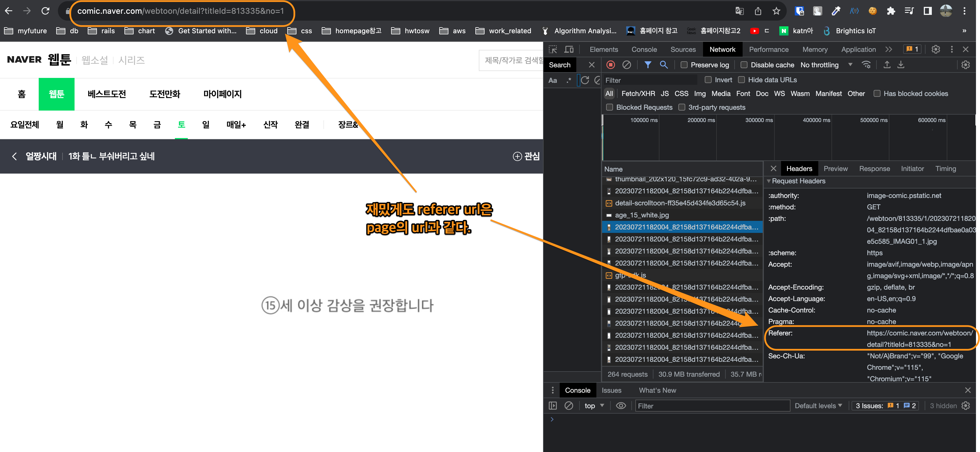Open the Console panel tab

coord(644,50)
